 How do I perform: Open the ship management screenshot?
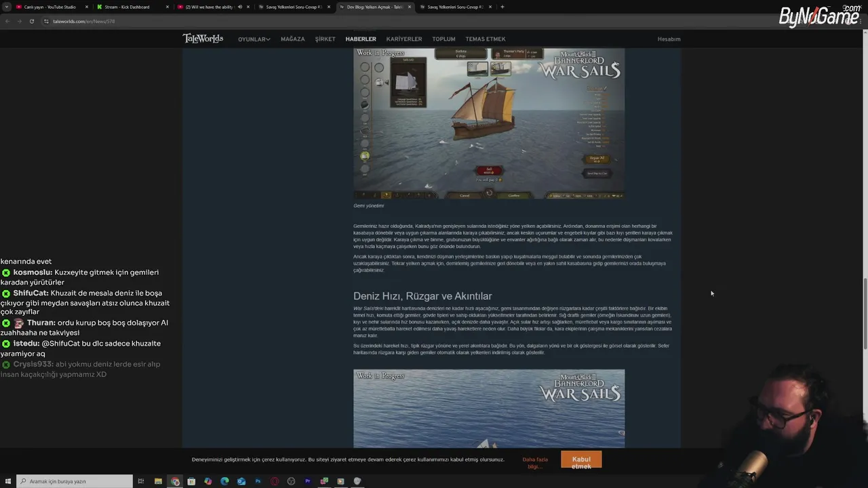coord(489,123)
